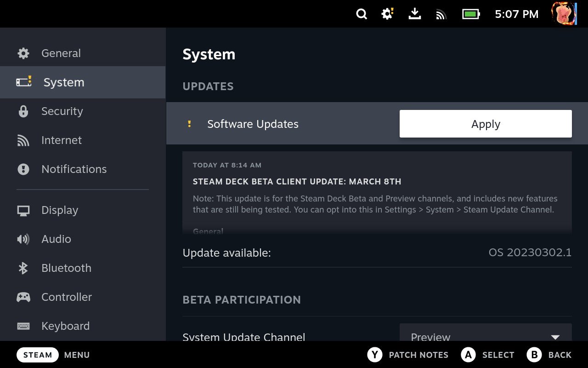The image size is (588, 368).
Task: Open the user profile avatar
Action: (x=564, y=14)
